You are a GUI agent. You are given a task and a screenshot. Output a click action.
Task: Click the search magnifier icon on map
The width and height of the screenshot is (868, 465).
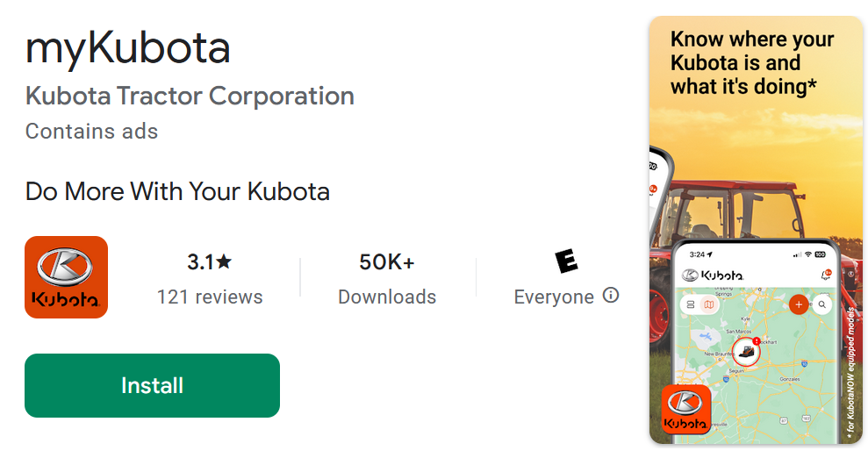(822, 304)
